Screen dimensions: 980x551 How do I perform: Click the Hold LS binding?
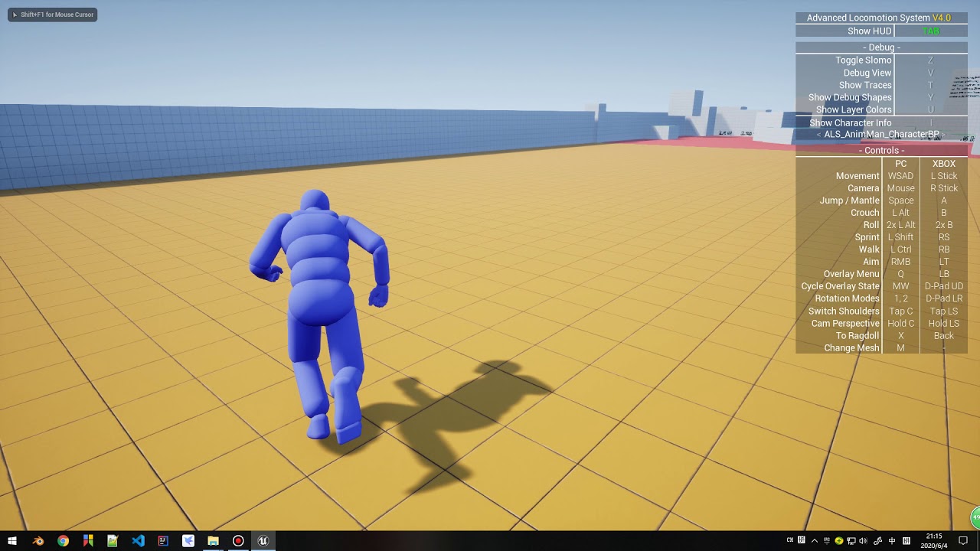click(944, 324)
